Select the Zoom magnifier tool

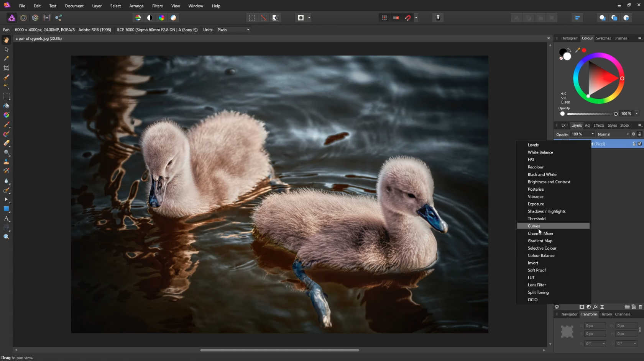pyautogui.click(x=6, y=237)
